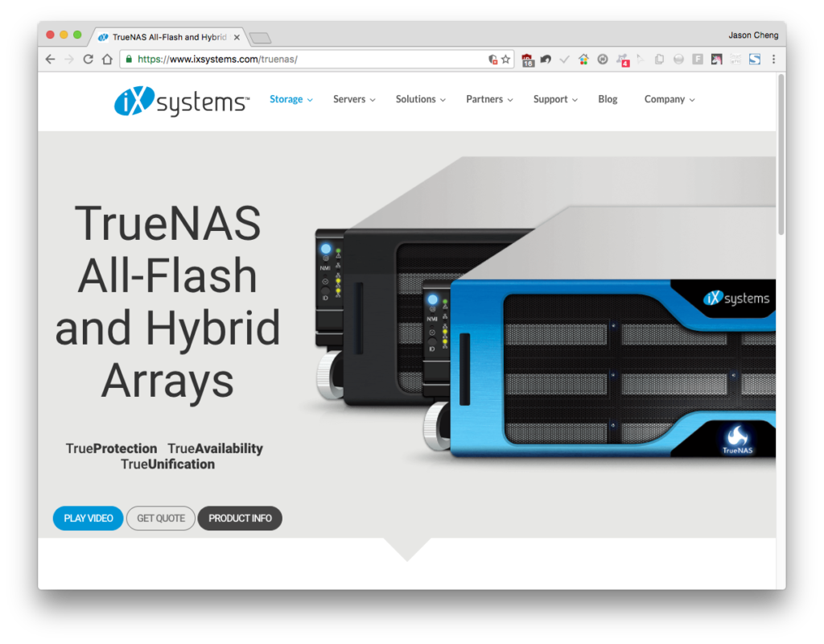This screenshot has width=824, height=644.
Task: Click the gray checkmark extension icon
Action: [x=564, y=60]
